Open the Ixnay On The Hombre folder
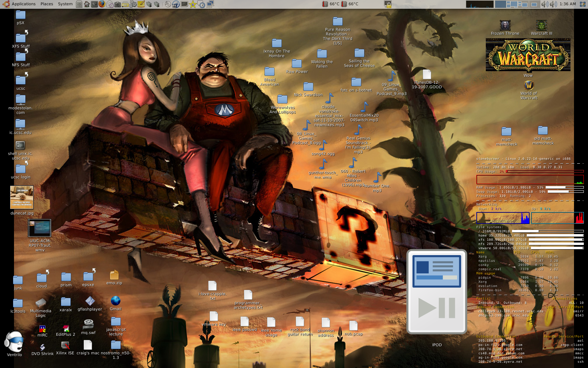The width and height of the screenshot is (588, 368). [276, 48]
